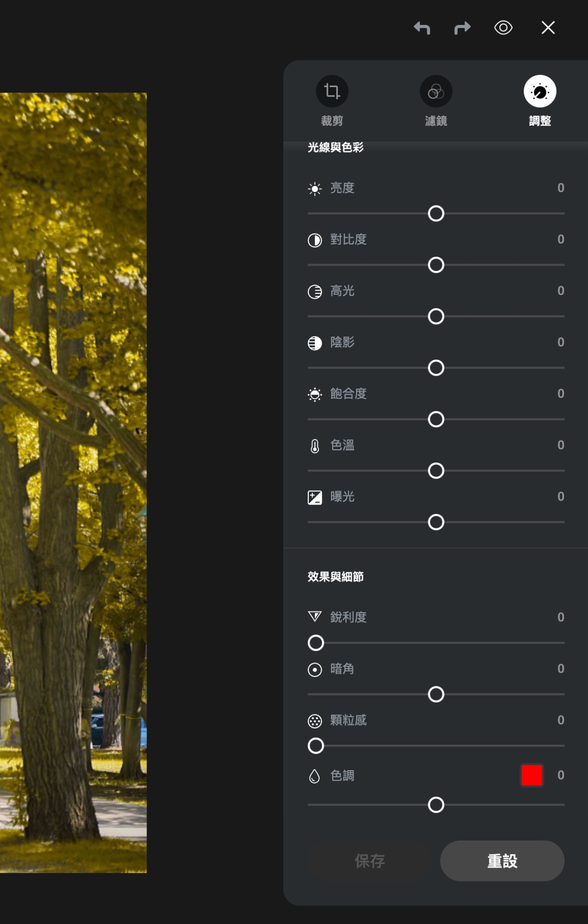Image resolution: width=588 pixels, height=924 pixels.
Task: Click the 顆粒感 grain slider handle
Action: 316,746
